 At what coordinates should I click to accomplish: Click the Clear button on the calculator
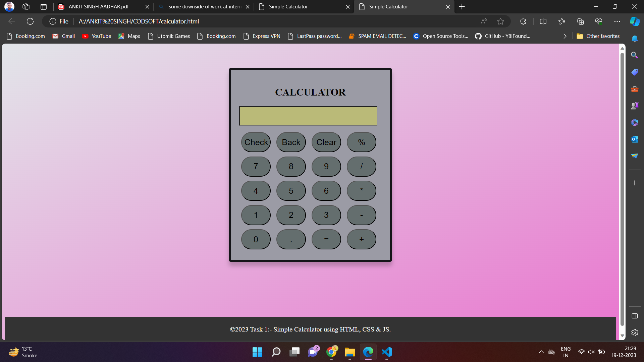coord(326,142)
